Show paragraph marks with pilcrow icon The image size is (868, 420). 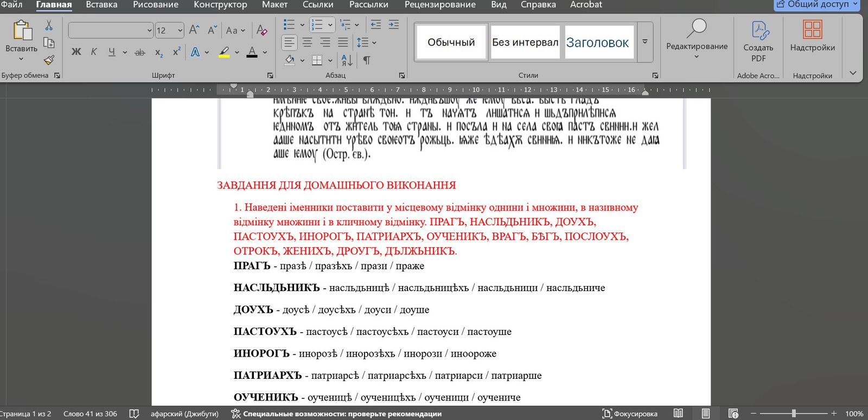(367, 60)
